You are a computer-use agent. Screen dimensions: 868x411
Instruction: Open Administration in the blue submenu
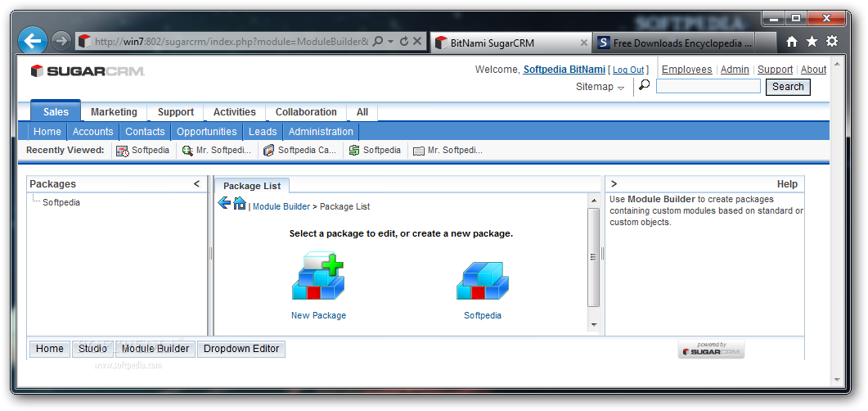(x=321, y=131)
